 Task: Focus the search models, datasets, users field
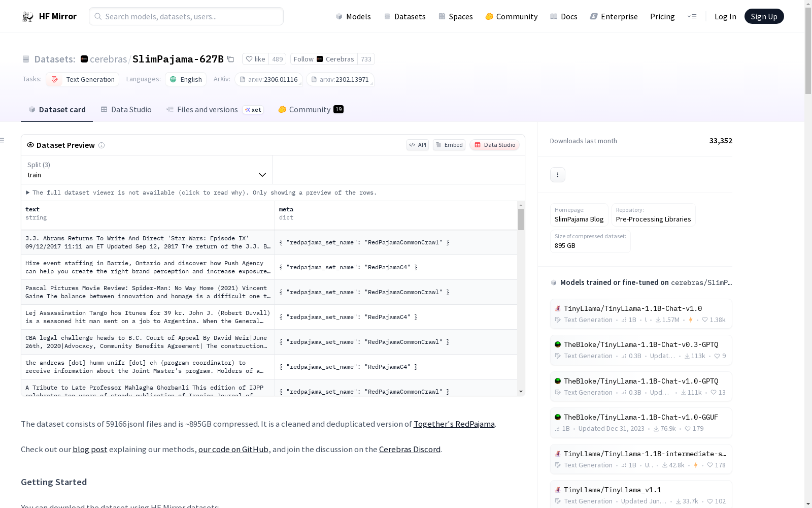pos(186,17)
